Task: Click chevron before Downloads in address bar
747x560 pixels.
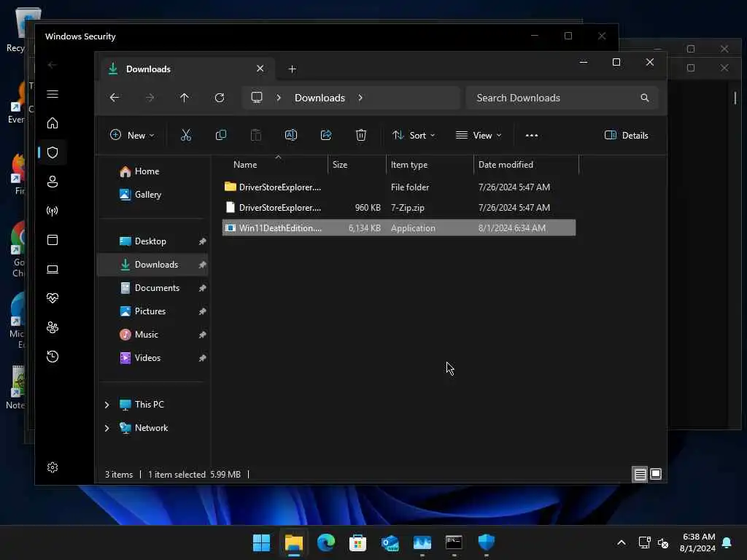Action: [279, 98]
